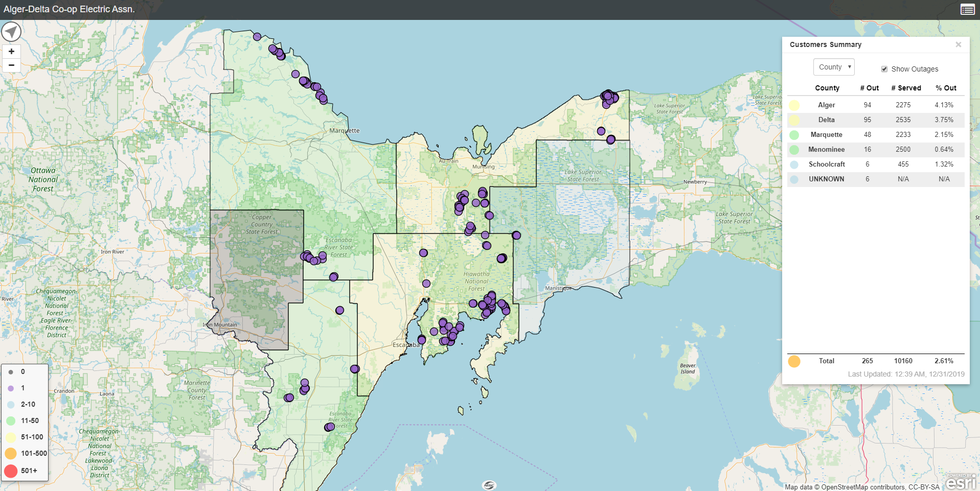Select the Menominee county row
980x491 pixels.
[x=876, y=149]
